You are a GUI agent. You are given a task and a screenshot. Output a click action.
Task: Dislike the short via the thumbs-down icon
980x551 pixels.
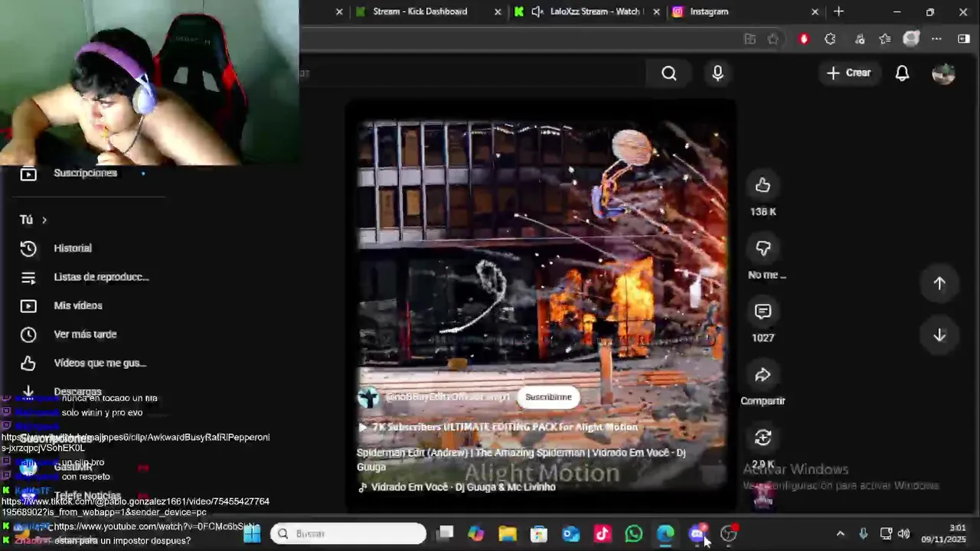coord(763,248)
